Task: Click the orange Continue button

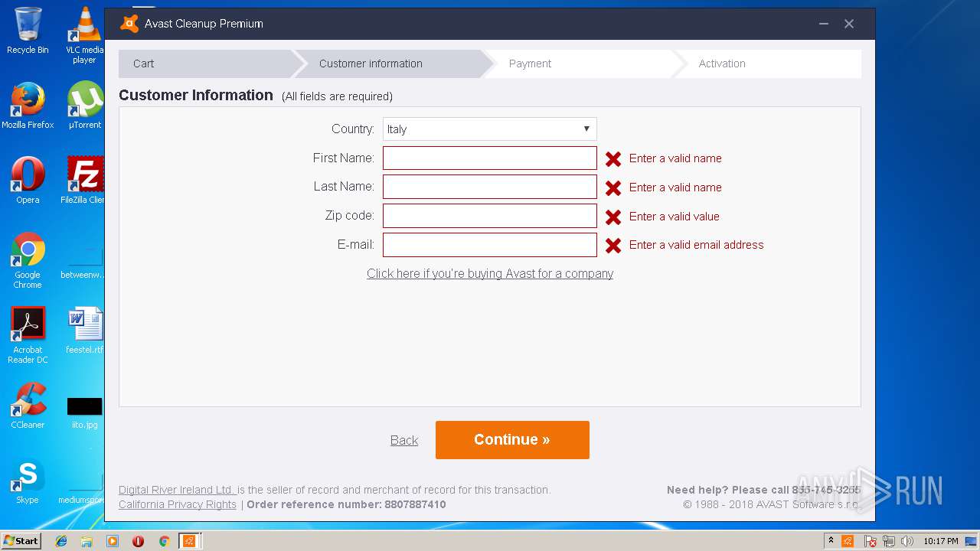Action: click(512, 440)
